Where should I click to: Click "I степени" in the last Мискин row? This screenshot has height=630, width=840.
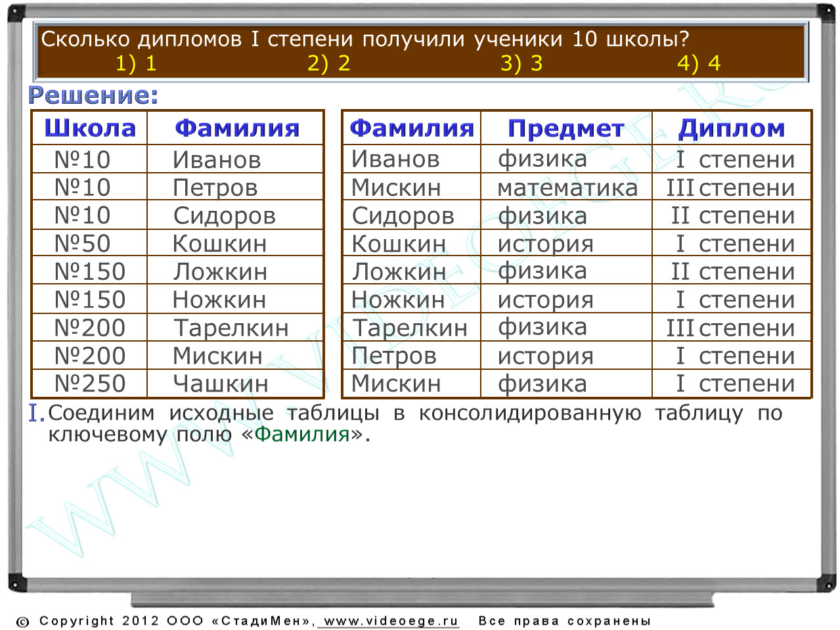(735, 384)
